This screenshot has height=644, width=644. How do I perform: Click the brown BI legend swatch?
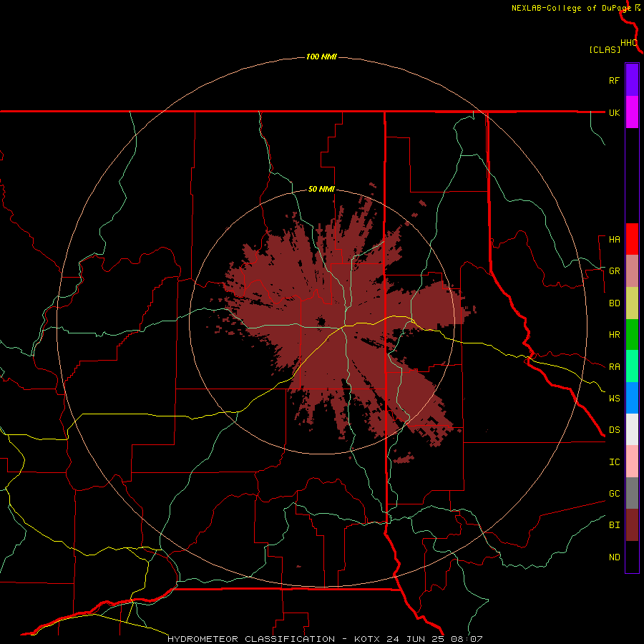click(632, 525)
